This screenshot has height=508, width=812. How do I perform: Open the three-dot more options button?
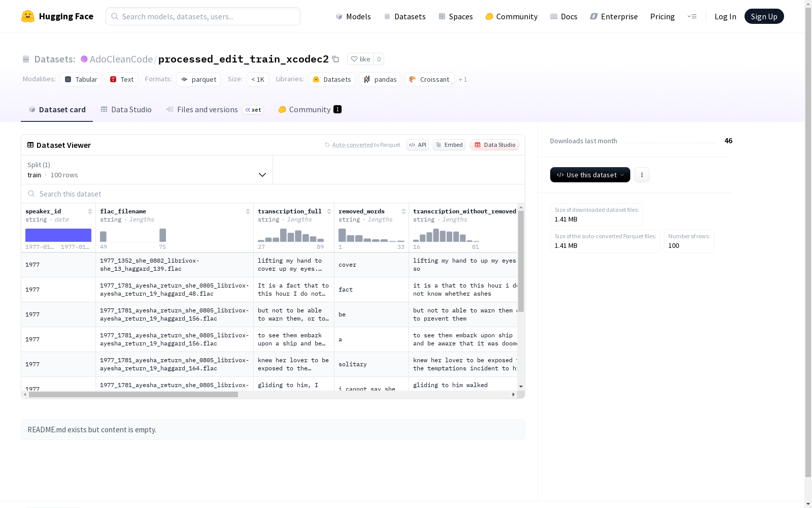pyautogui.click(x=642, y=175)
